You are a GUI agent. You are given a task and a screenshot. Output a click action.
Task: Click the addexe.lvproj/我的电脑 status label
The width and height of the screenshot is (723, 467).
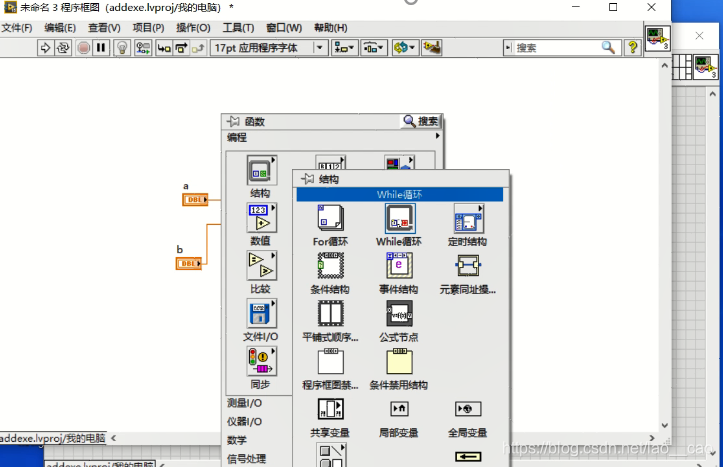[53, 438]
